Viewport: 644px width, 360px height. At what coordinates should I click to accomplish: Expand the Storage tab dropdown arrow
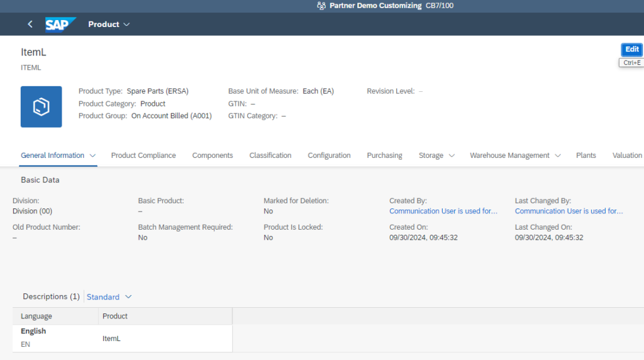[x=452, y=155]
